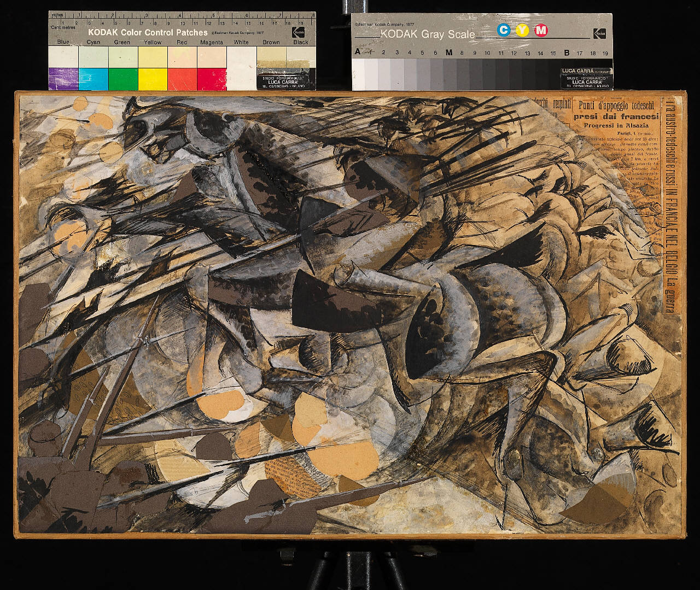Click the magenta 'M' circle on the gray scale

tap(541, 30)
